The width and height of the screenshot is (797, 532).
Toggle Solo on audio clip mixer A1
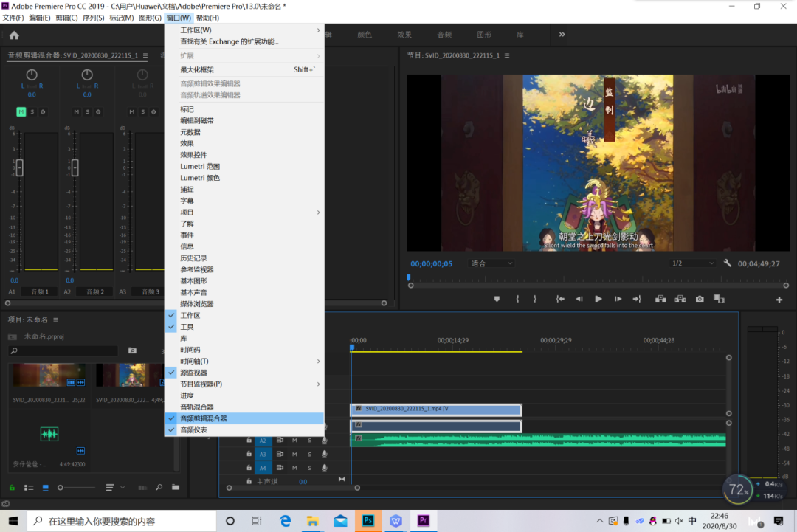[x=32, y=111]
